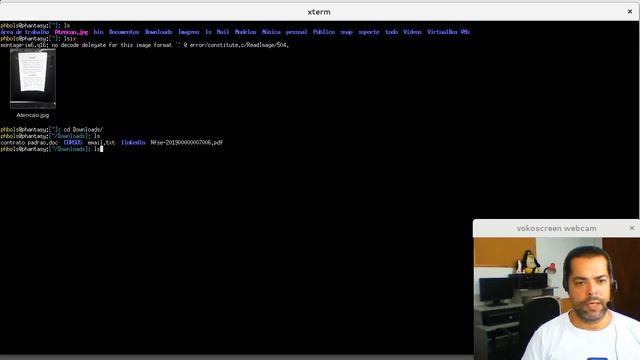Click the 'Atencao.jpg' caption under thumbnail

33,115
